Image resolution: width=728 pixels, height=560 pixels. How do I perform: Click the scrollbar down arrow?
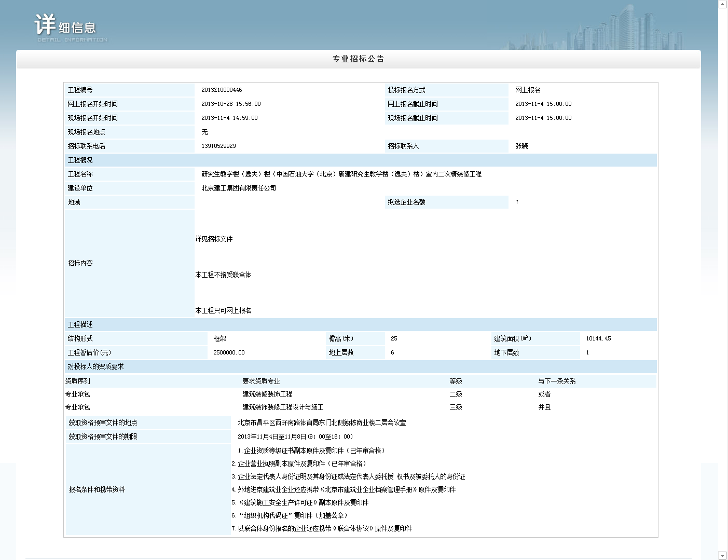tap(722, 555)
